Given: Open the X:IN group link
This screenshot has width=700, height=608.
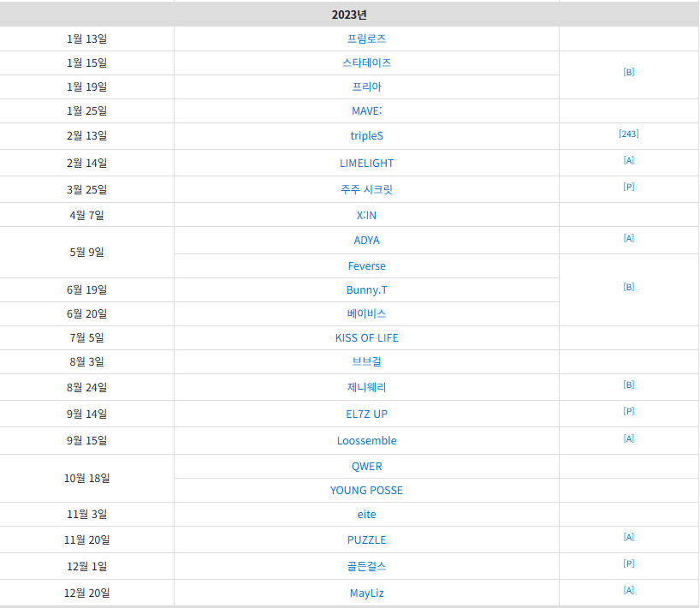Looking at the screenshot, I should tap(366, 215).
